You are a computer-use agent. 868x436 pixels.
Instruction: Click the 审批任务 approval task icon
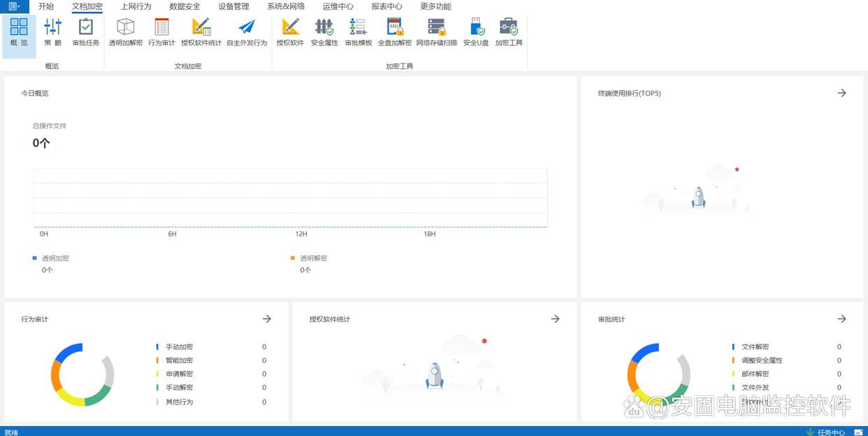pos(86,32)
